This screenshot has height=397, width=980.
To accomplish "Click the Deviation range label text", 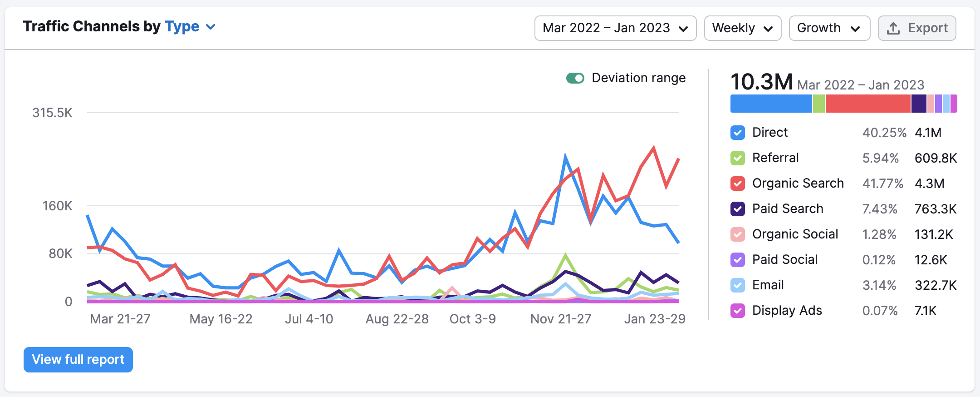I will (x=639, y=78).
